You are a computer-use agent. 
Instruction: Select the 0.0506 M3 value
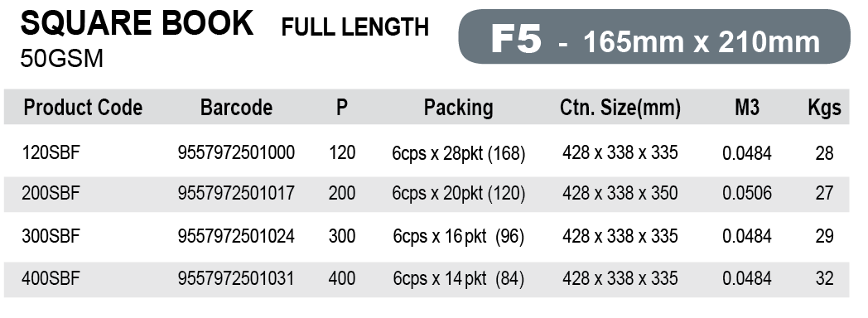coord(747,194)
